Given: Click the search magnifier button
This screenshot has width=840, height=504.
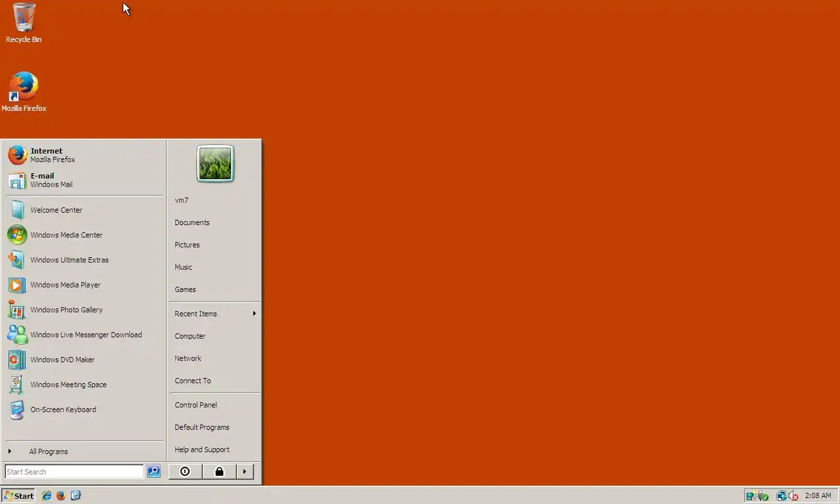Looking at the screenshot, I should click(154, 471).
